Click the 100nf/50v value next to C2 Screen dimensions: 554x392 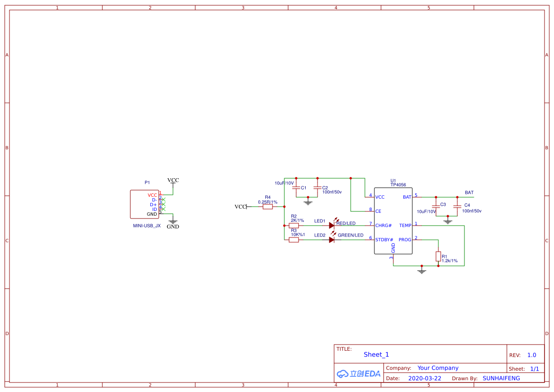pos(332,192)
